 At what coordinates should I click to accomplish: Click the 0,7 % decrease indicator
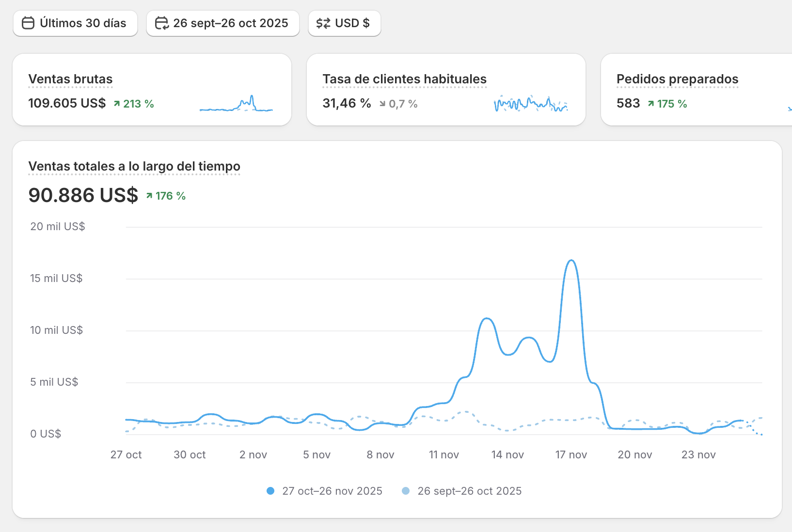coord(398,104)
